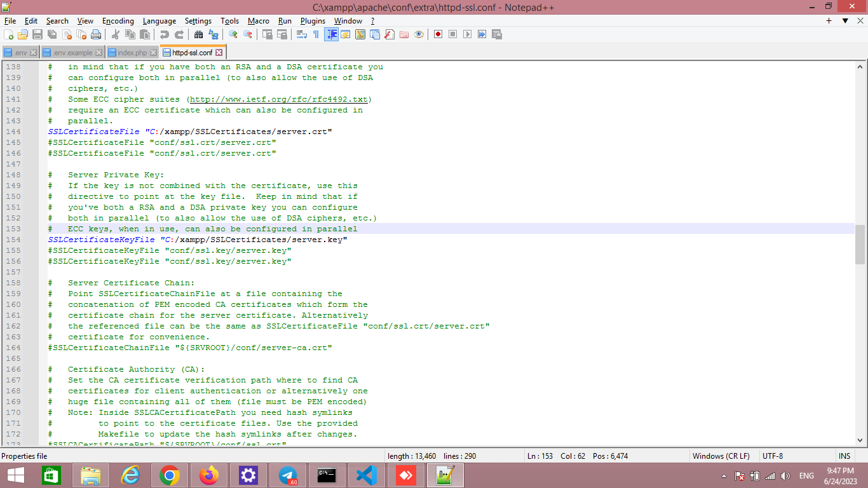This screenshot has height=488, width=868.
Task: Open the File menu
Action: pos(10,21)
